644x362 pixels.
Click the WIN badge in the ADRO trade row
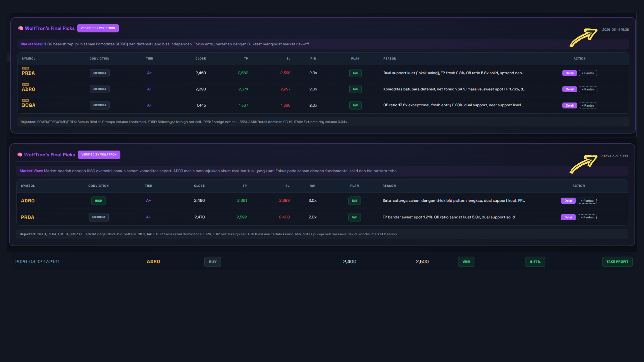[466, 262]
